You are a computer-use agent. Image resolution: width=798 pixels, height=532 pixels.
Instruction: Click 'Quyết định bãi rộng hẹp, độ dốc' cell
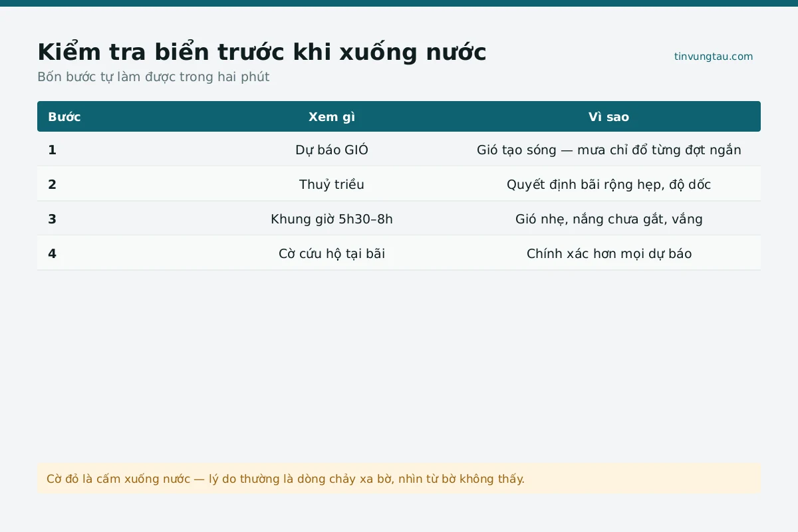pos(608,184)
